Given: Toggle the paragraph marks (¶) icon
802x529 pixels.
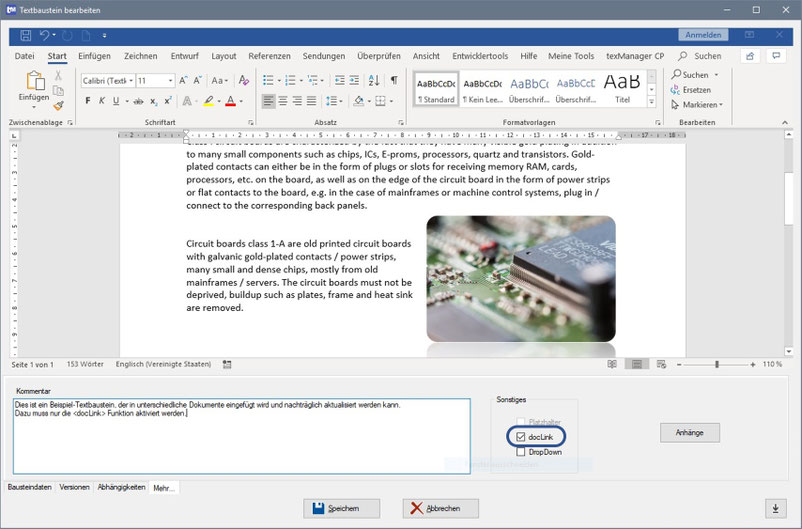Looking at the screenshot, I should (394, 80).
